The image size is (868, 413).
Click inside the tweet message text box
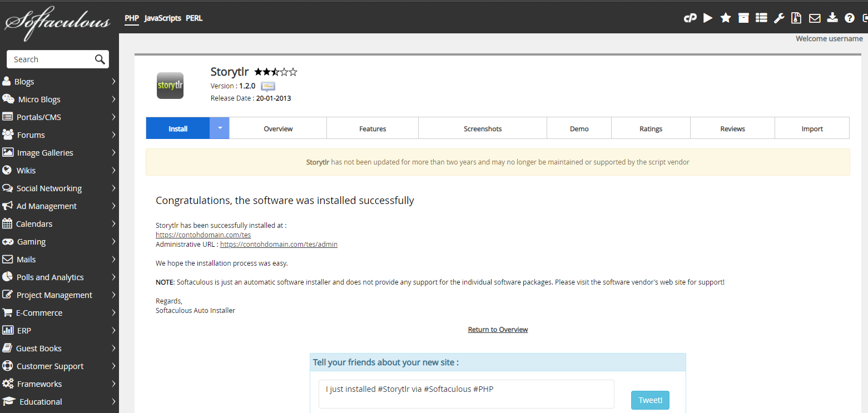(466, 394)
